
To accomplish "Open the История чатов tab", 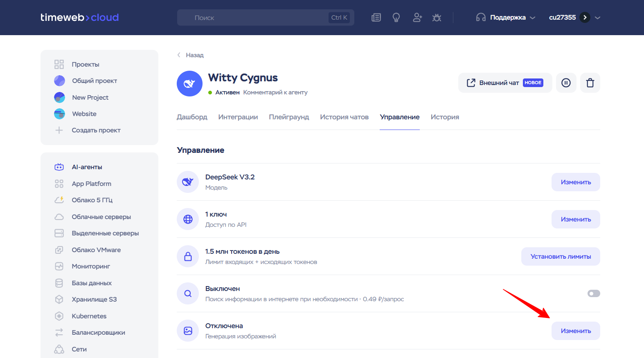I will point(344,117).
